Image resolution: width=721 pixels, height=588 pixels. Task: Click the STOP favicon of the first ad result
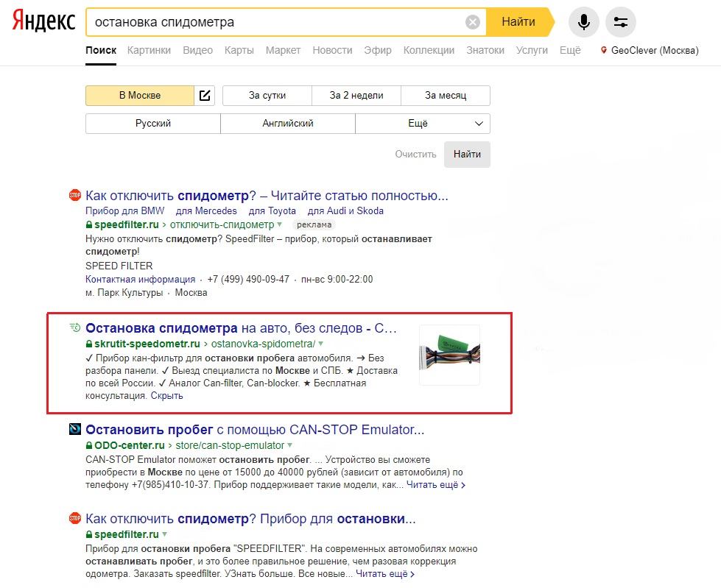point(75,195)
